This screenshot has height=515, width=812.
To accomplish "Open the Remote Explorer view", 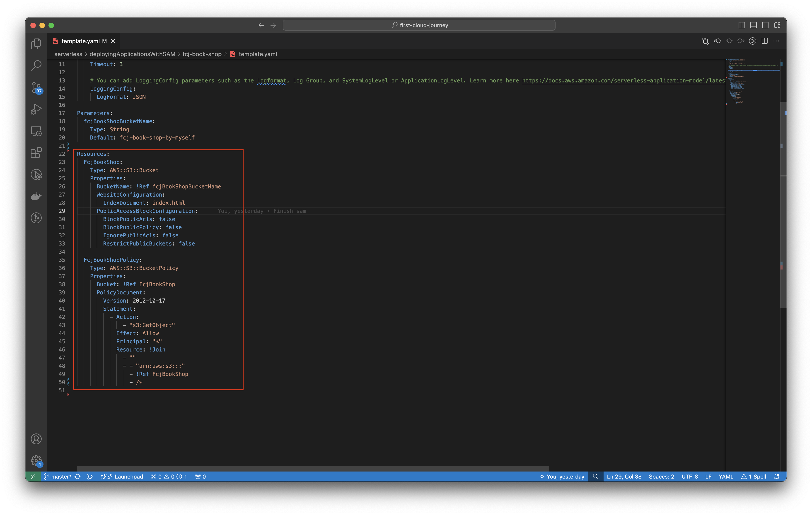I will pos(36,131).
